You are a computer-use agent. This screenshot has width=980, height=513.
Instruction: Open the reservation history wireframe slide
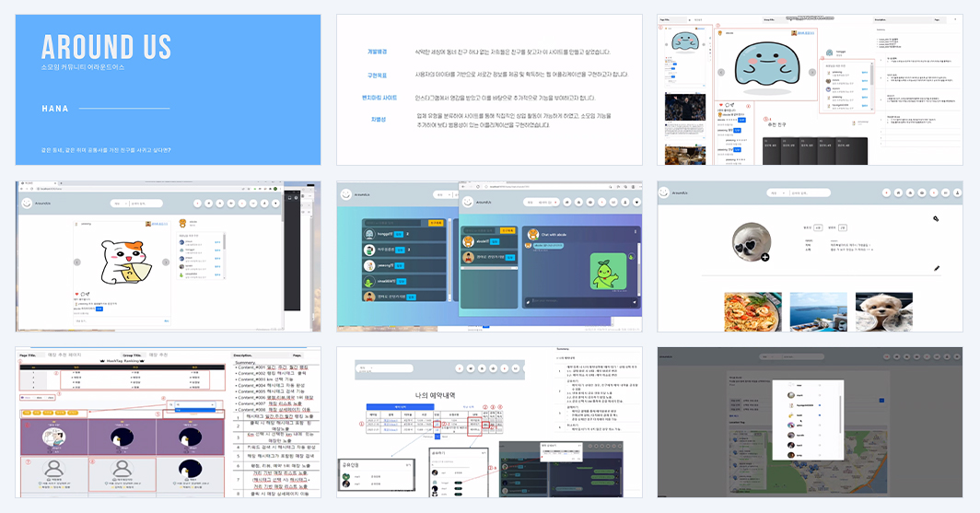(x=489, y=423)
